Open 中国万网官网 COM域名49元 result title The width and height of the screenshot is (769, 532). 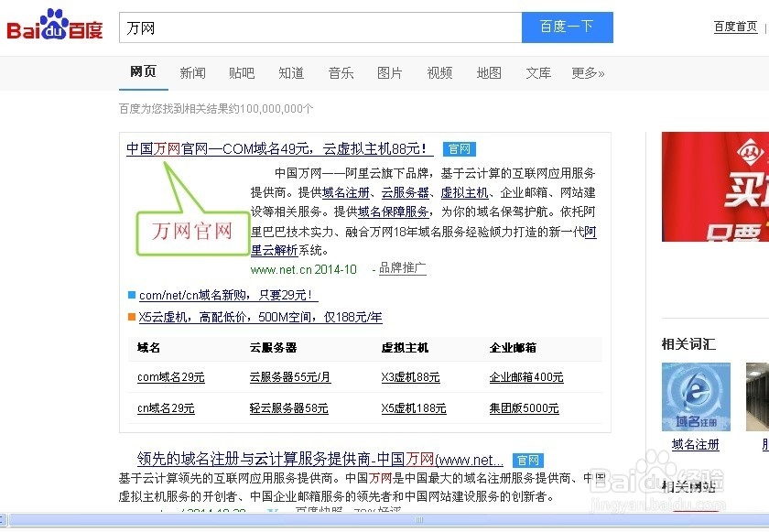[279, 148]
